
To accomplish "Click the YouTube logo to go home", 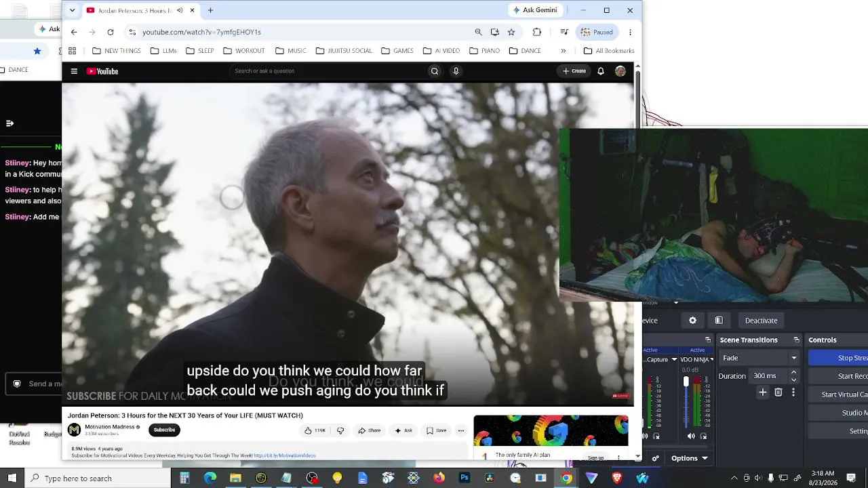I will [102, 71].
